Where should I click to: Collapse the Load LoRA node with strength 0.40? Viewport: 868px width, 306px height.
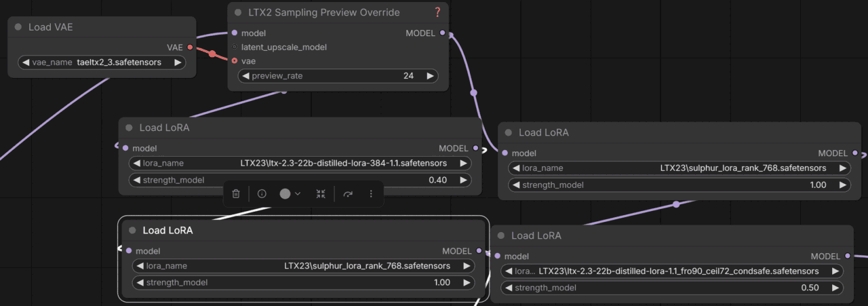point(129,128)
